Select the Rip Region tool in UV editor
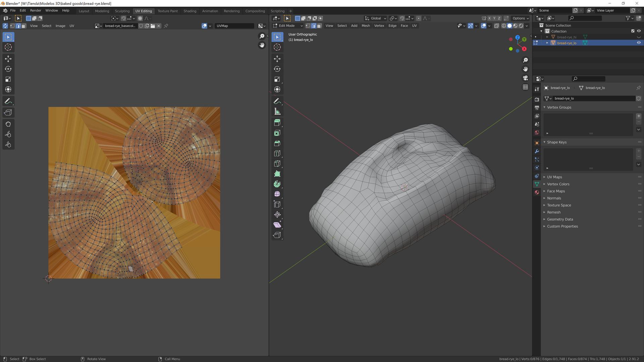This screenshot has height=362, width=644. pyautogui.click(x=8, y=113)
